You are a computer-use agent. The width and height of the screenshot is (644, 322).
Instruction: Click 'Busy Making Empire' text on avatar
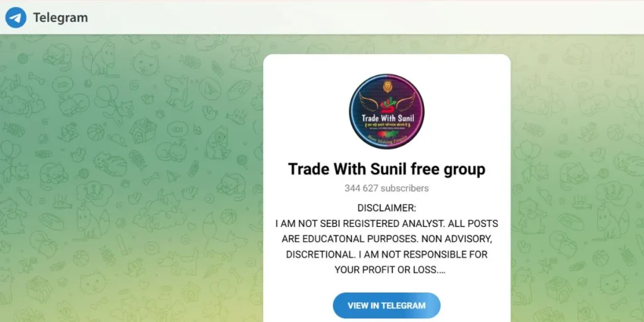387,139
